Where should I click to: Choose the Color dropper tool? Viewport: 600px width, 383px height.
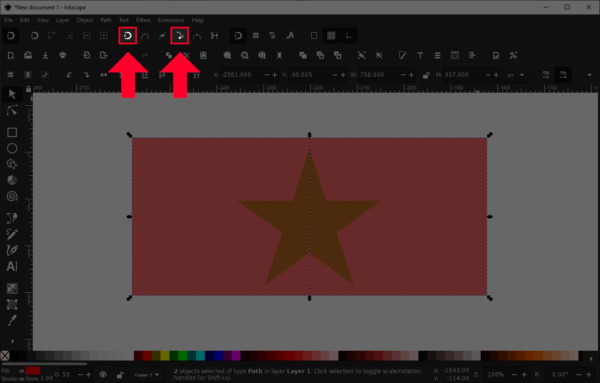point(12,320)
